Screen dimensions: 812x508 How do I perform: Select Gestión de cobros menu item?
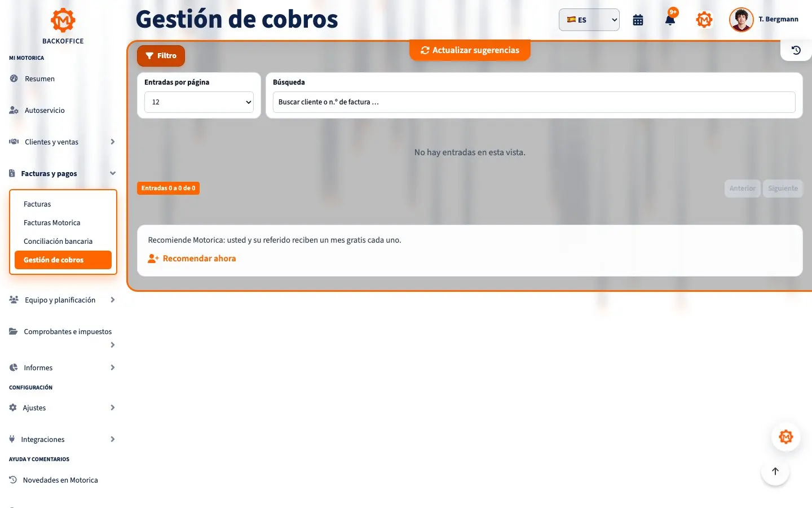coord(63,260)
